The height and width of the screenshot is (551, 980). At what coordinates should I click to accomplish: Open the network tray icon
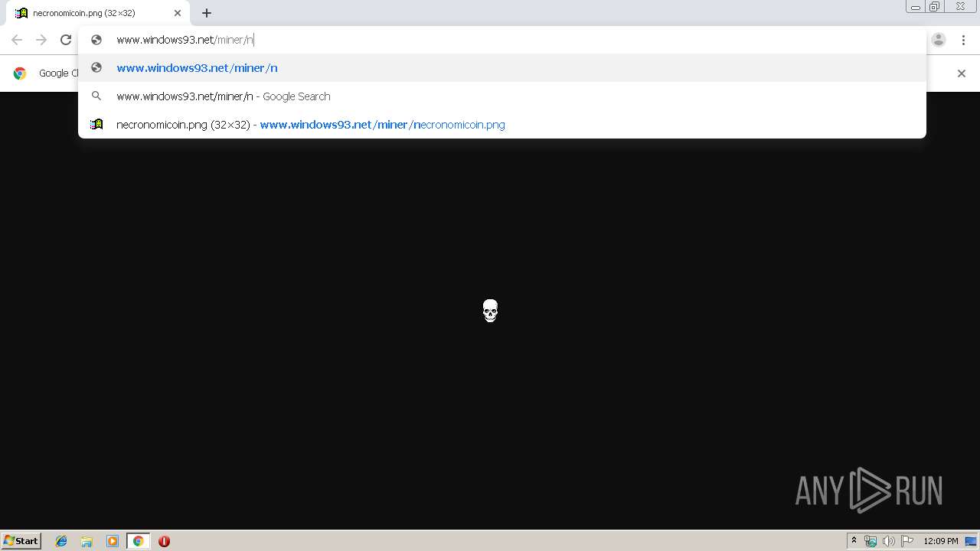[x=871, y=541]
